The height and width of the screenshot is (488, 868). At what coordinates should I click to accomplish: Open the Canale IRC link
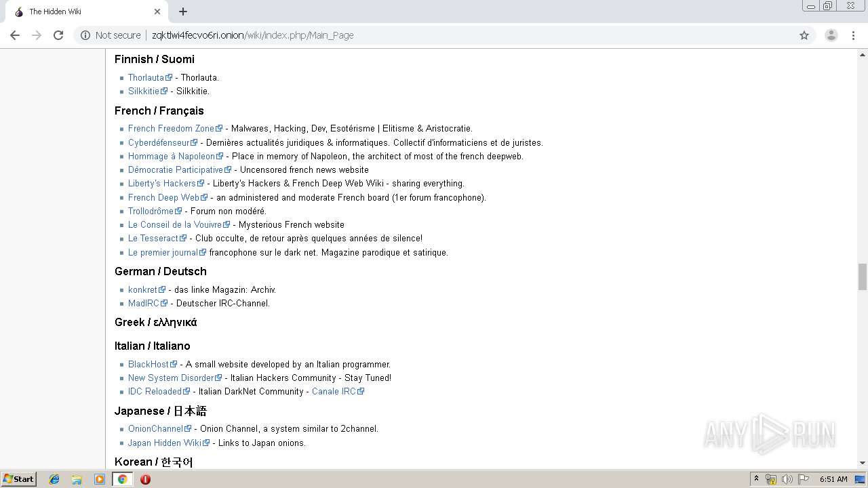coord(334,392)
